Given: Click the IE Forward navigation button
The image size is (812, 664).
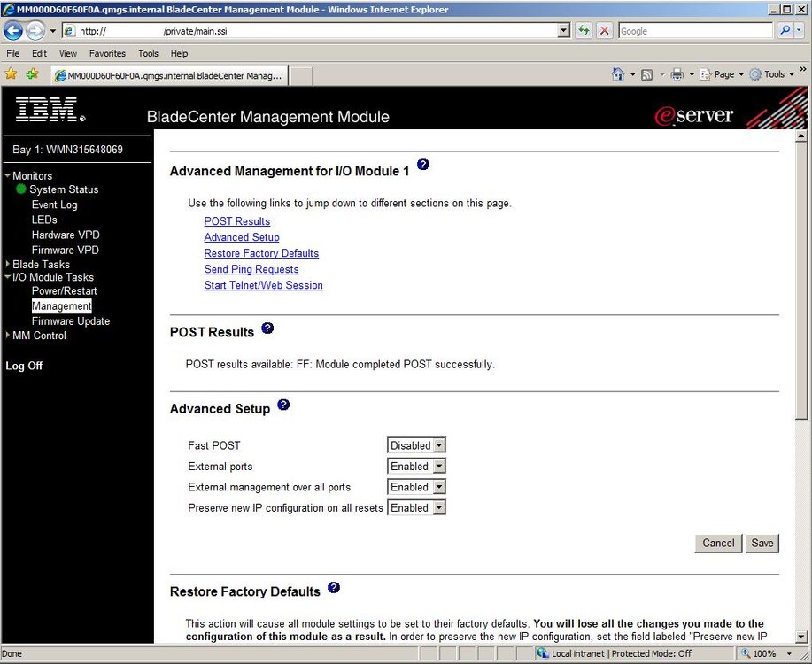Looking at the screenshot, I should pyautogui.click(x=35, y=31).
